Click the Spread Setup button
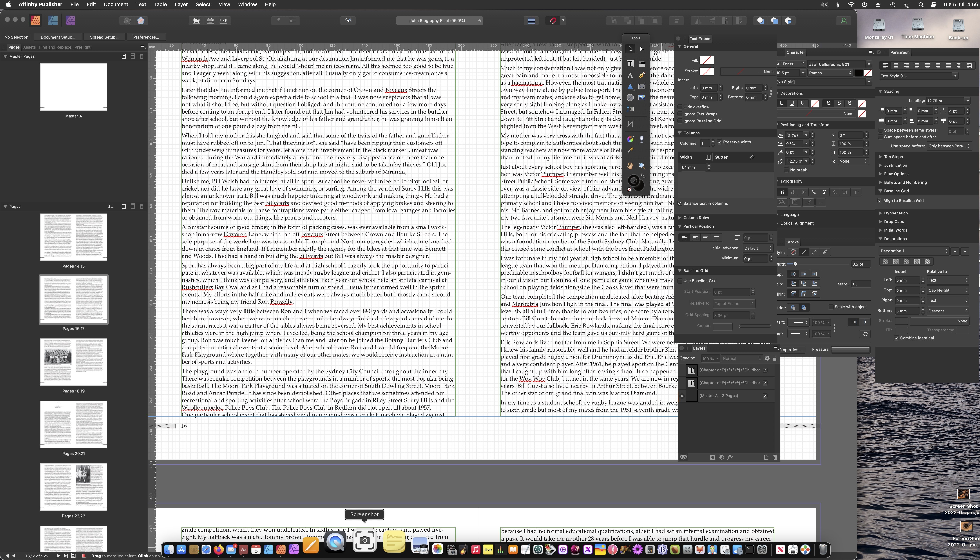This screenshot has height=560, width=980. pos(104,37)
